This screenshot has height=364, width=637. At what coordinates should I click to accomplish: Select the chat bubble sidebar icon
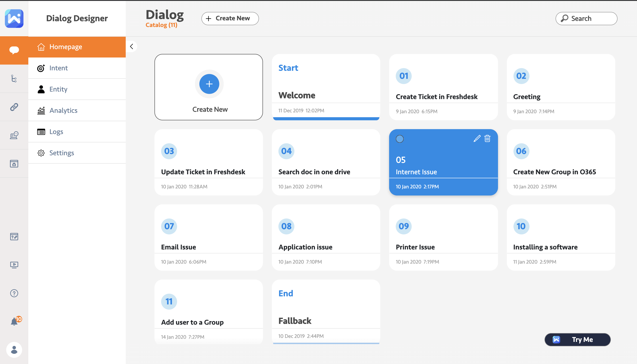point(14,50)
